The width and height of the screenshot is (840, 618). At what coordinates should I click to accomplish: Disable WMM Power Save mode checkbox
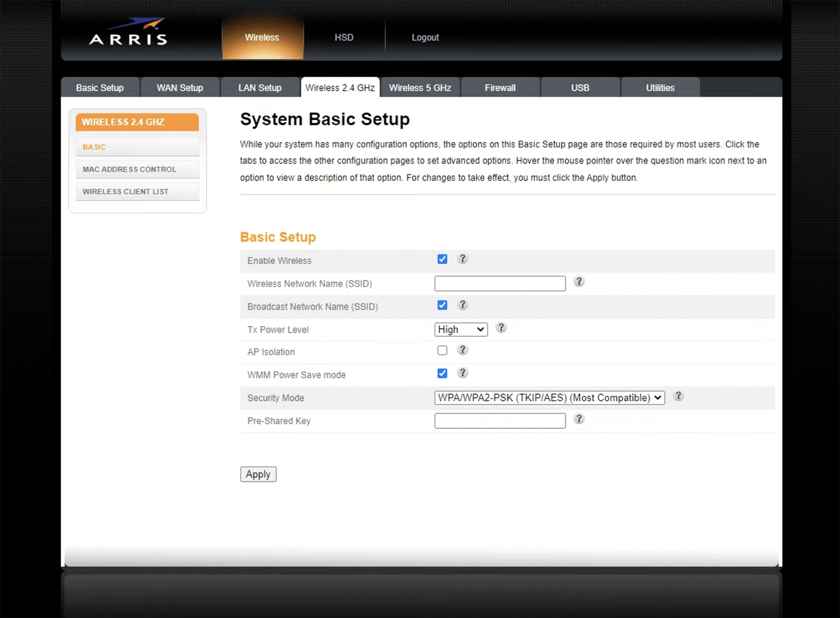coord(442,374)
